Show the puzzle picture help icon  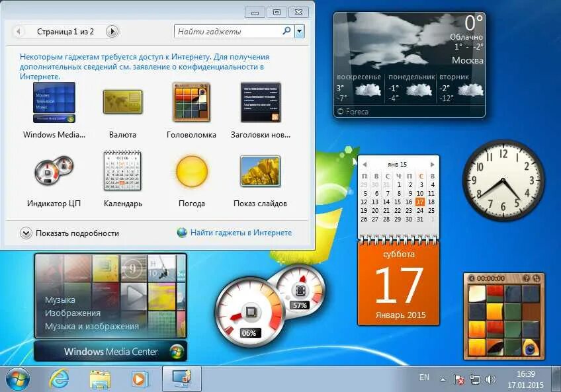coord(527,278)
